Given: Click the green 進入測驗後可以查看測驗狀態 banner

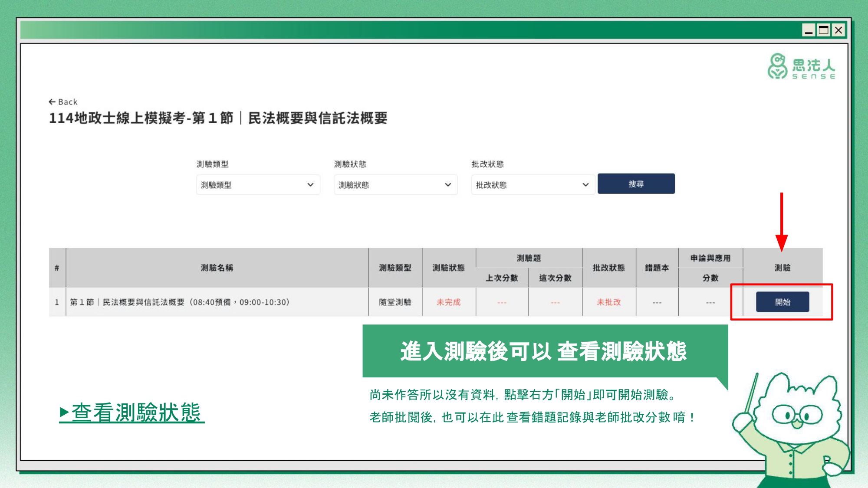Looking at the screenshot, I should tap(545, 351).
